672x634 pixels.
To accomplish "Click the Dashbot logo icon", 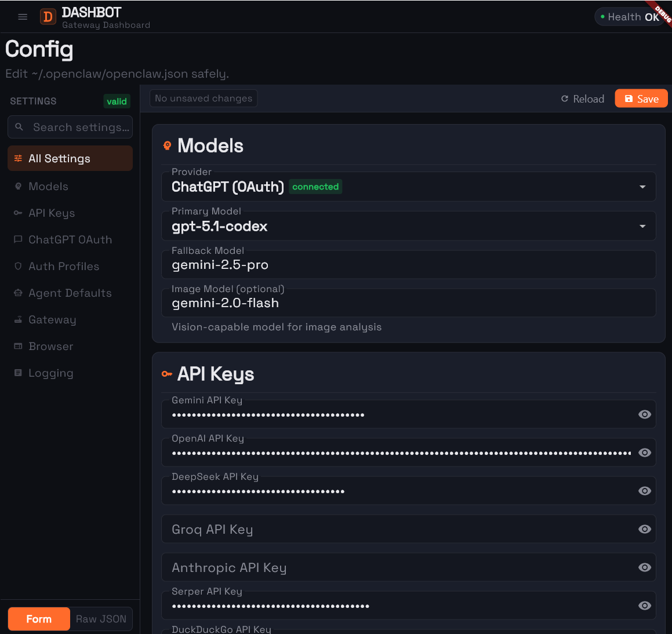I will [47, 16].
